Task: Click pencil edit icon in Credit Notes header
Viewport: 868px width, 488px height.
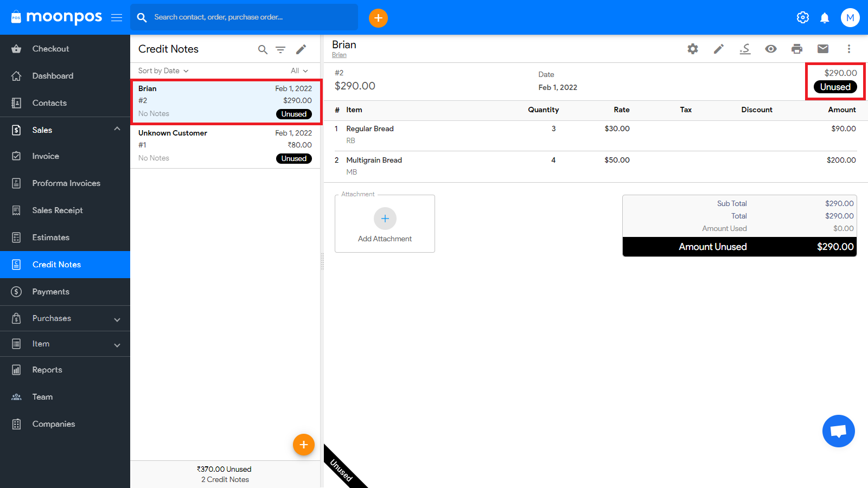Action: (301, 49)
